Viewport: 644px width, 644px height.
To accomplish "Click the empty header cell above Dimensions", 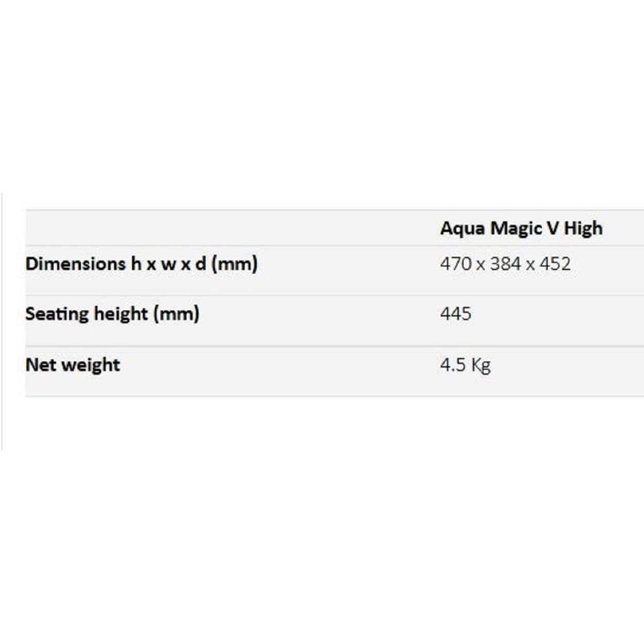I will coord(232,228).
